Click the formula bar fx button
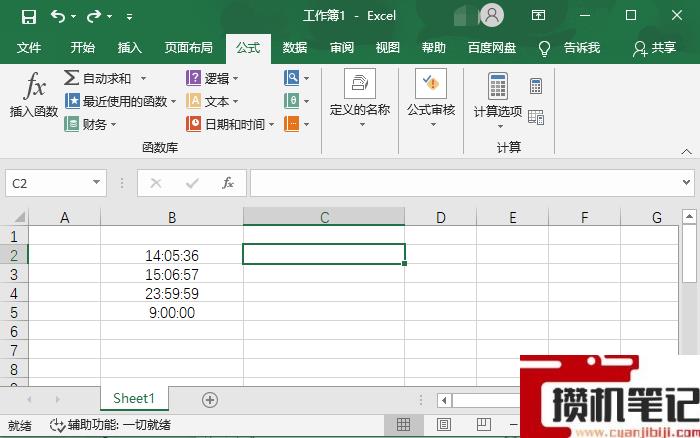Viewport: 700px width, 438px height. click(228, 183)
